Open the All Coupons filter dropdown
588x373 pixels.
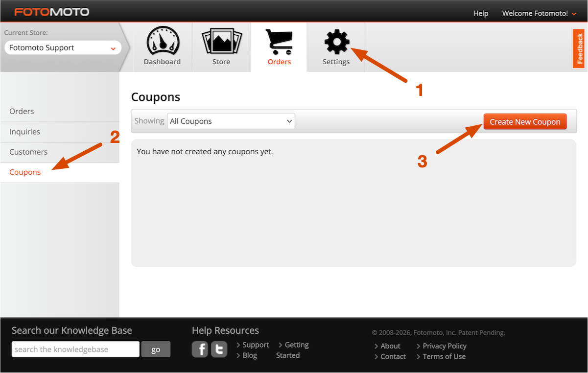tap(231, 121)
